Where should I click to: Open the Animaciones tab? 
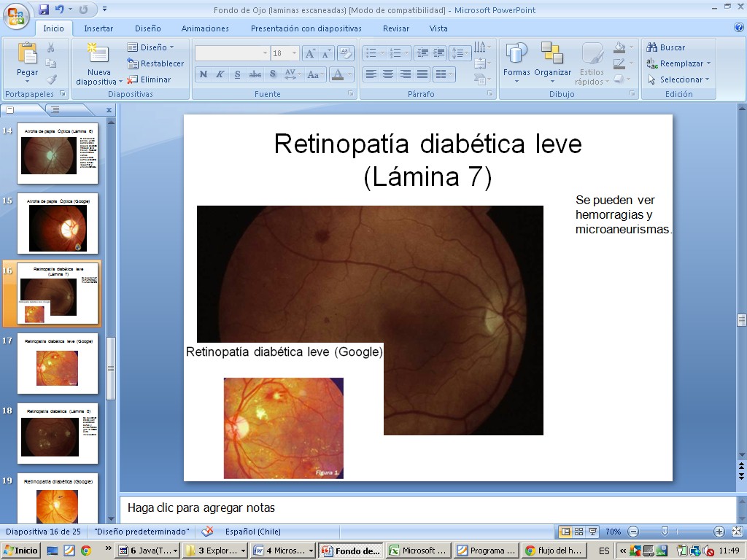(x=205, y=28)
